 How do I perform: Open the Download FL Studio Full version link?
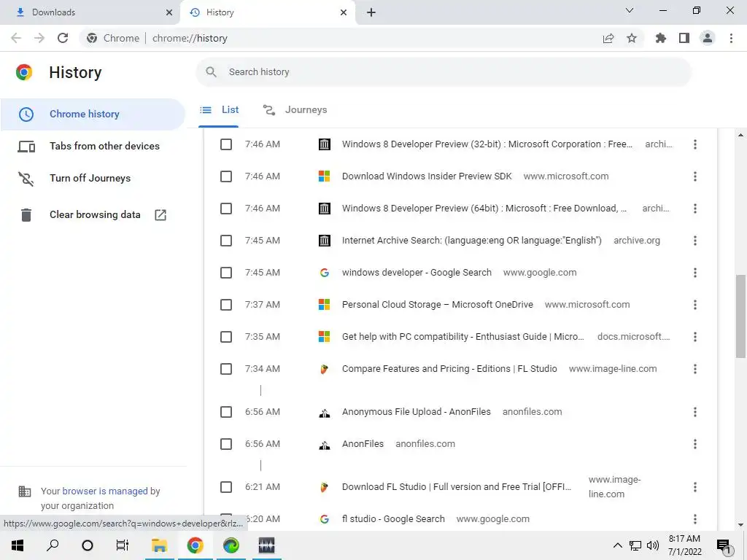point(457,487)
